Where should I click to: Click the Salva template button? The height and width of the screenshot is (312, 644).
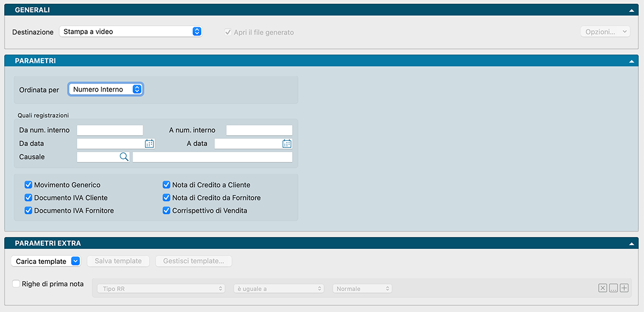(118, 261)
